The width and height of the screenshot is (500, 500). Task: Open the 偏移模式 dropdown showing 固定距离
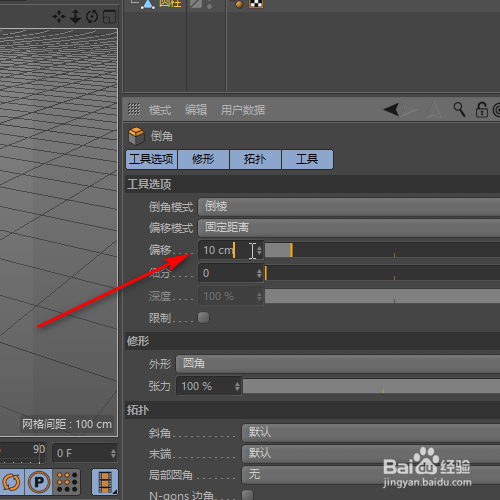[x=349, y=228]
